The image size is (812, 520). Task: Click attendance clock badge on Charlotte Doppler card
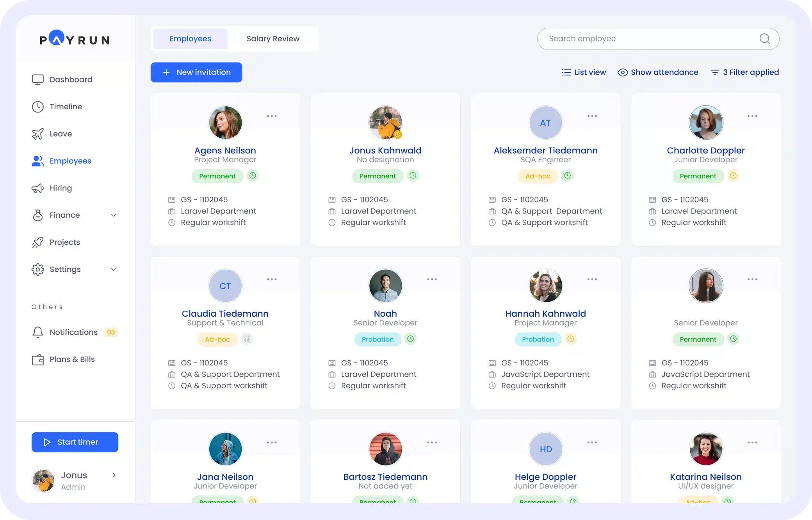(x=734, y=176)
